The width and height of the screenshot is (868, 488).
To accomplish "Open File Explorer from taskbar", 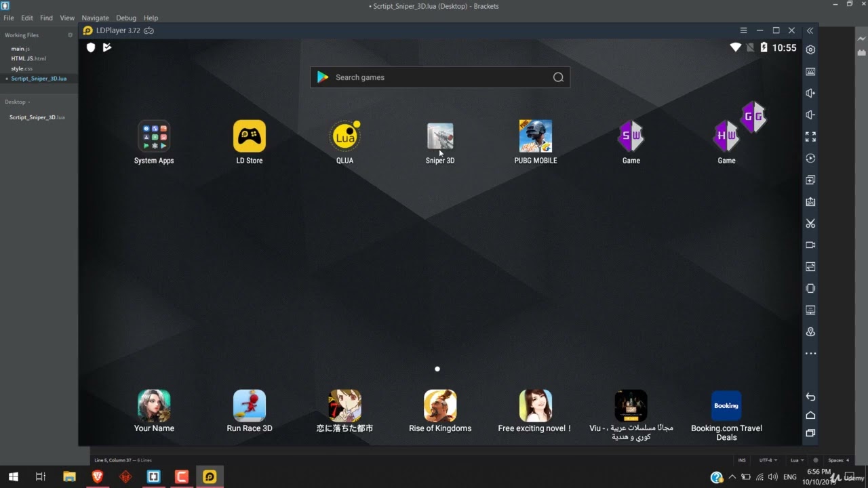I will pyautogui.click(x=69, y=476).
